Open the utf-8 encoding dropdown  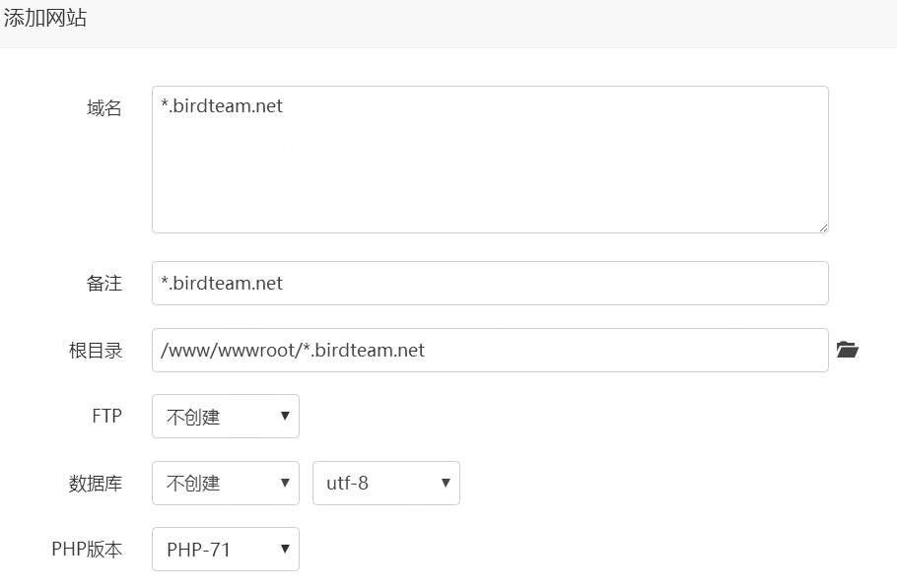(x=386, y=483)
